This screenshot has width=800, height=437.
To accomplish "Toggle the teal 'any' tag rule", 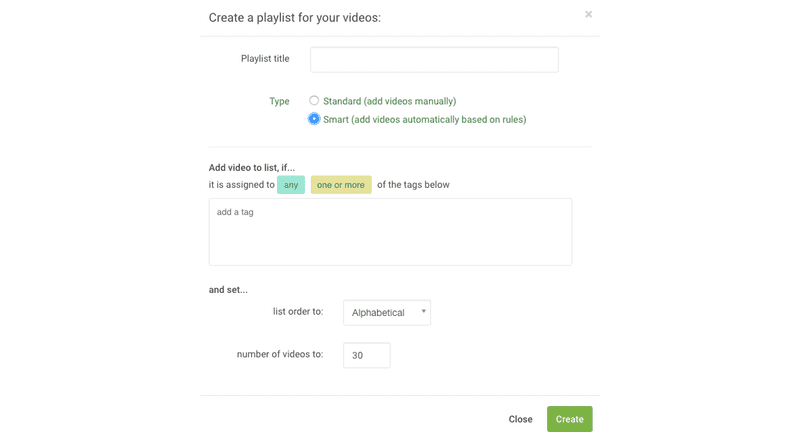I will point(290,185).
